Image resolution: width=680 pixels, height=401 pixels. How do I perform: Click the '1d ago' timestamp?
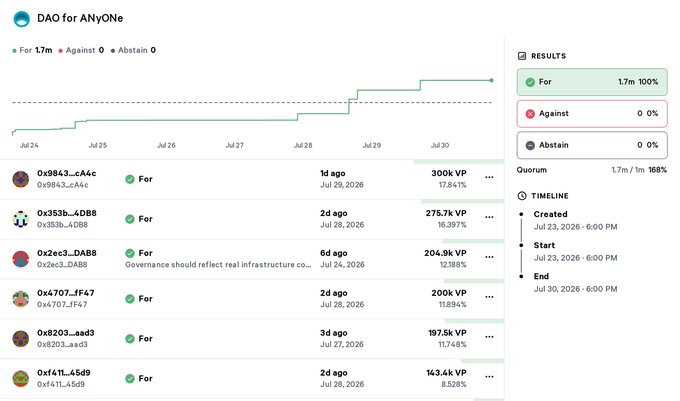333,173
